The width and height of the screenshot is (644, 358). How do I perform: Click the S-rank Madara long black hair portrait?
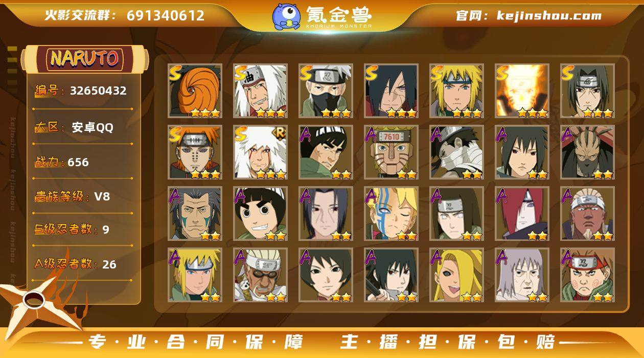(x=391, y=91)
